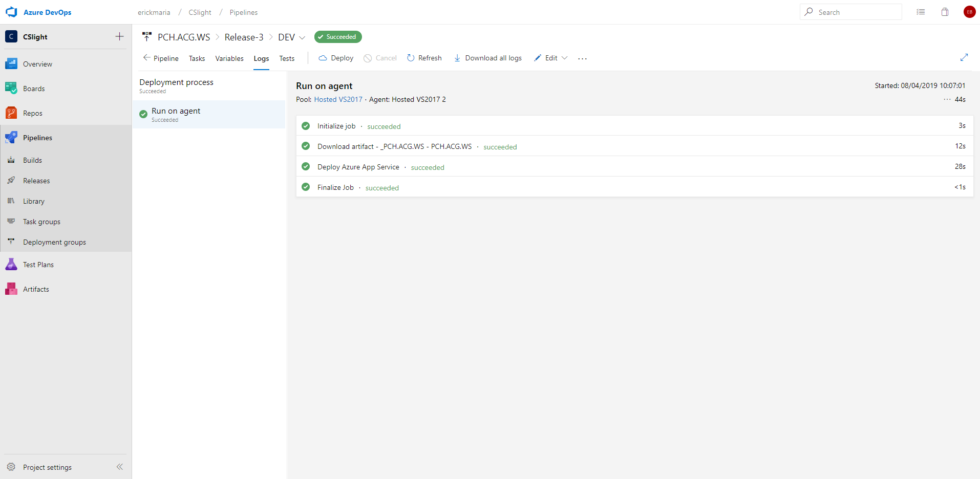The height and width of the screenshot is (479, 980).
Task: Open the Initialize job log row
Action: coord(634,125)
